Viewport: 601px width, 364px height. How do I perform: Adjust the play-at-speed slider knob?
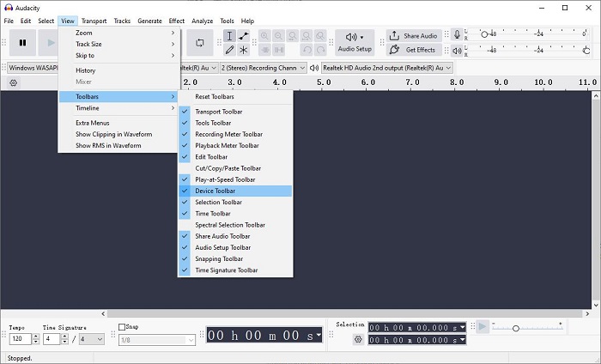(x=515, y=328)
